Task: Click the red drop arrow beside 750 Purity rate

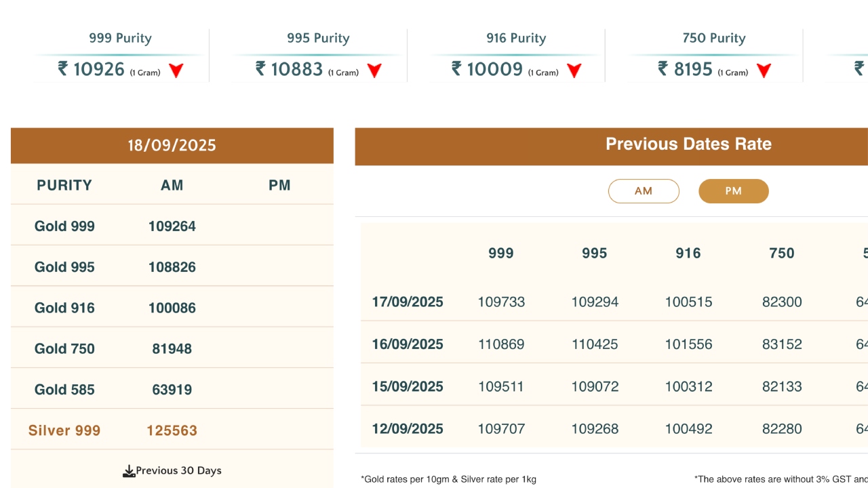Action: tap(763, 69)
